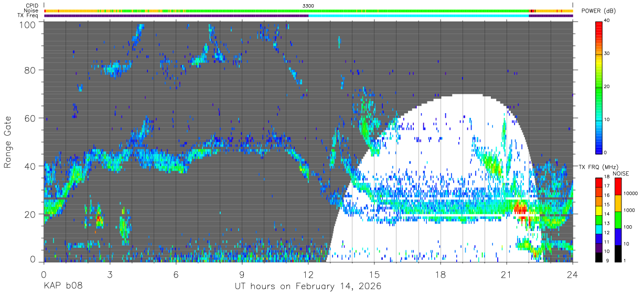This screenshot has height=297, width=644.
Task: Click the noise color legend bar
Action: tap(619, 220)
